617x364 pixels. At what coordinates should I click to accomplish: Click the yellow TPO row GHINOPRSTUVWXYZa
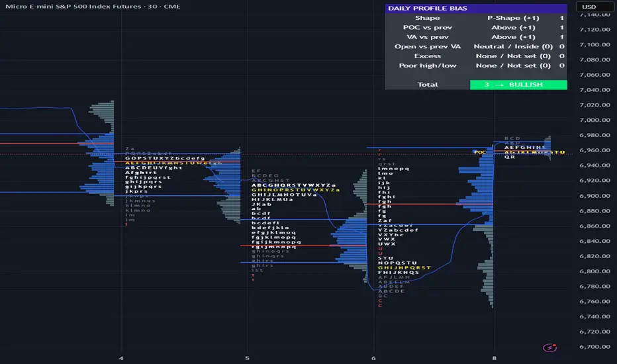point(295,190)
